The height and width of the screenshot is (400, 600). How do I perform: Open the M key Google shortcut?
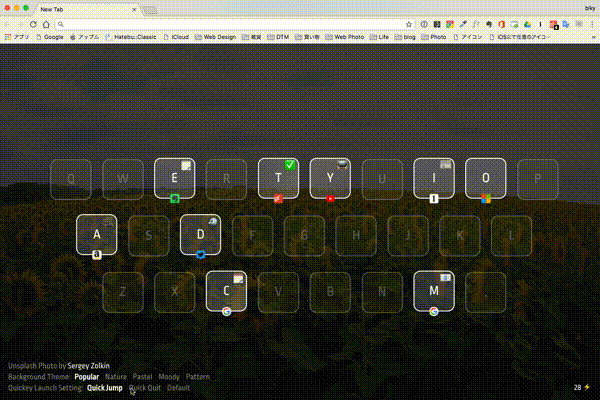click(x=434, y=291)
